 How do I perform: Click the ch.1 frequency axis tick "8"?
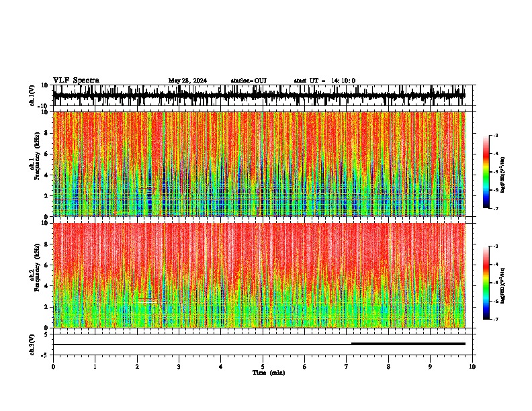coord(46,133)
